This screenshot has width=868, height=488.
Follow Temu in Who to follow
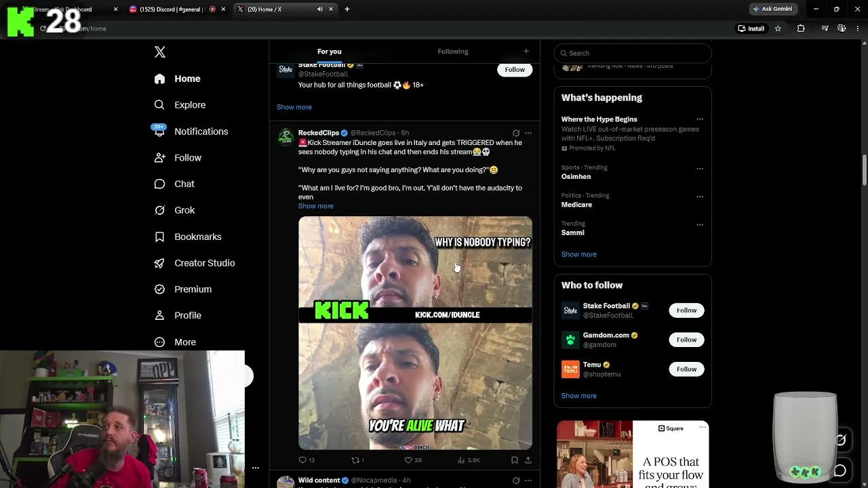click(686, 369)
